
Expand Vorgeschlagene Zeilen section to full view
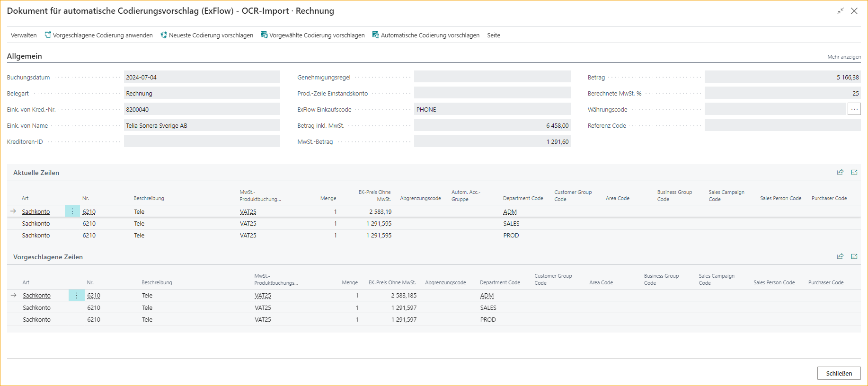click(854, 257)
